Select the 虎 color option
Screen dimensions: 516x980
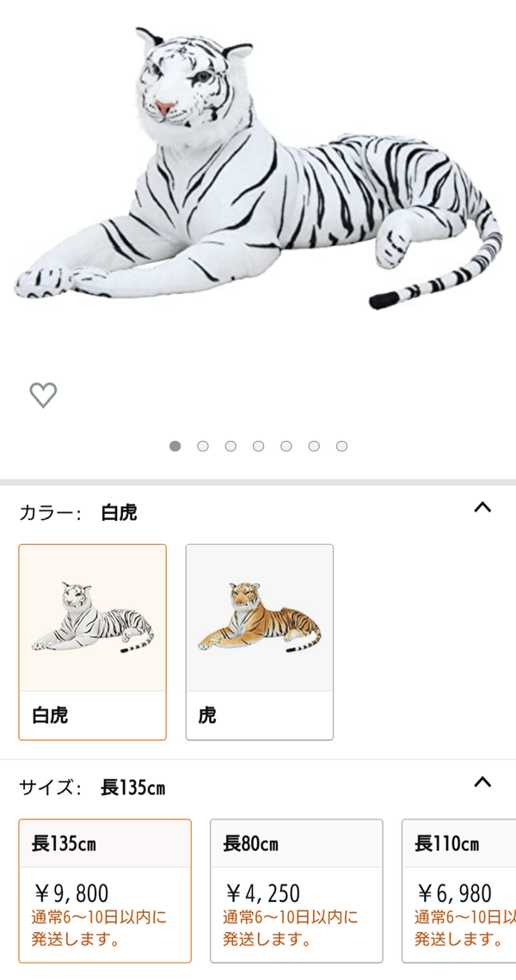point(260,642)
